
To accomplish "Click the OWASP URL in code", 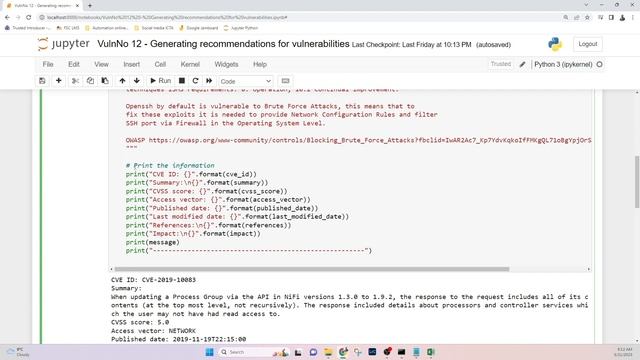I will click(370, 140).
